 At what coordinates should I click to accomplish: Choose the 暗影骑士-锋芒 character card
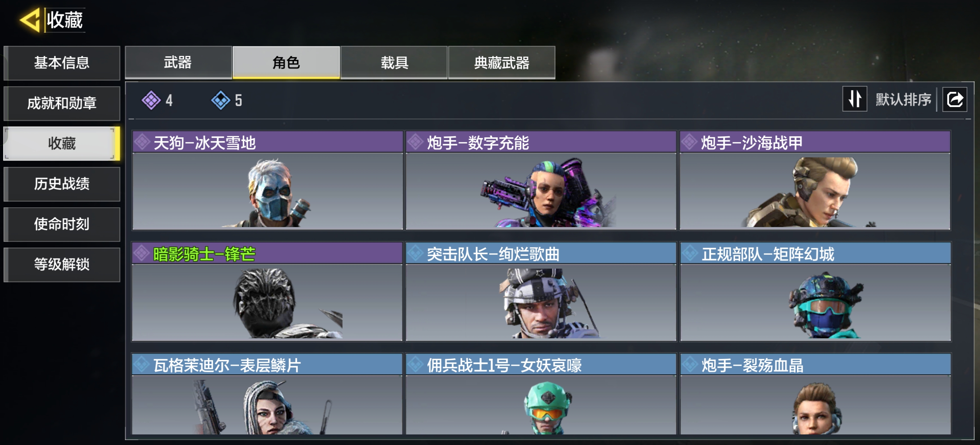click(x=267, y=292)
